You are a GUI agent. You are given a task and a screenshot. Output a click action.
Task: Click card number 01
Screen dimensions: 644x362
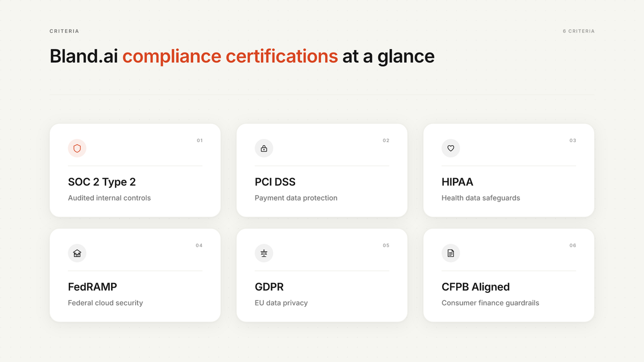pyautogui.click(x=200, y=141)
